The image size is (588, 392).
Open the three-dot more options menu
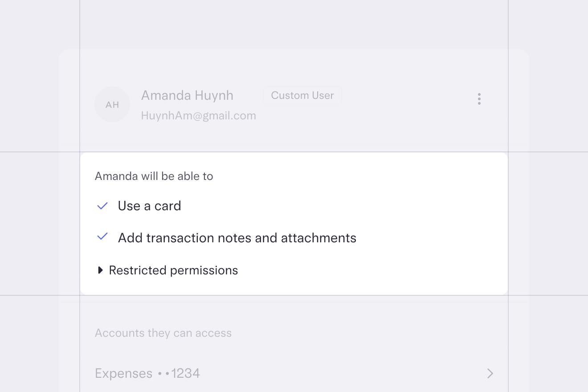pyautogui.click(x=479, y=99)
